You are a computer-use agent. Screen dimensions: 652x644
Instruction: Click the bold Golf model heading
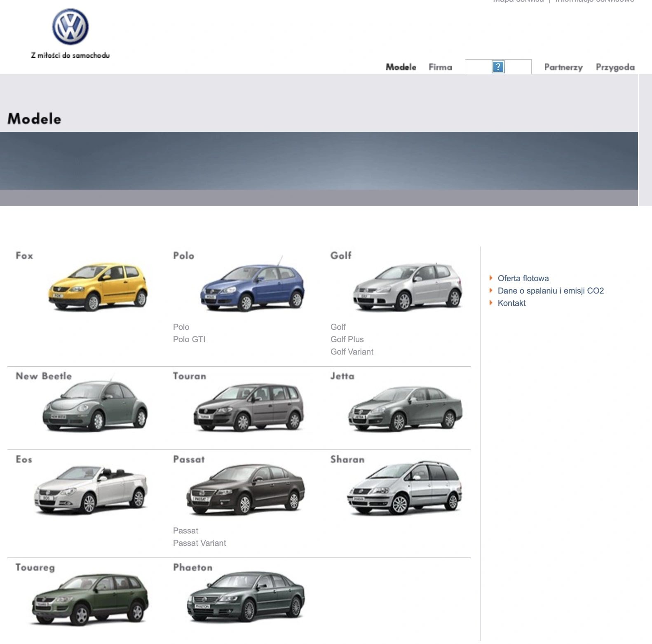[341, 256]
